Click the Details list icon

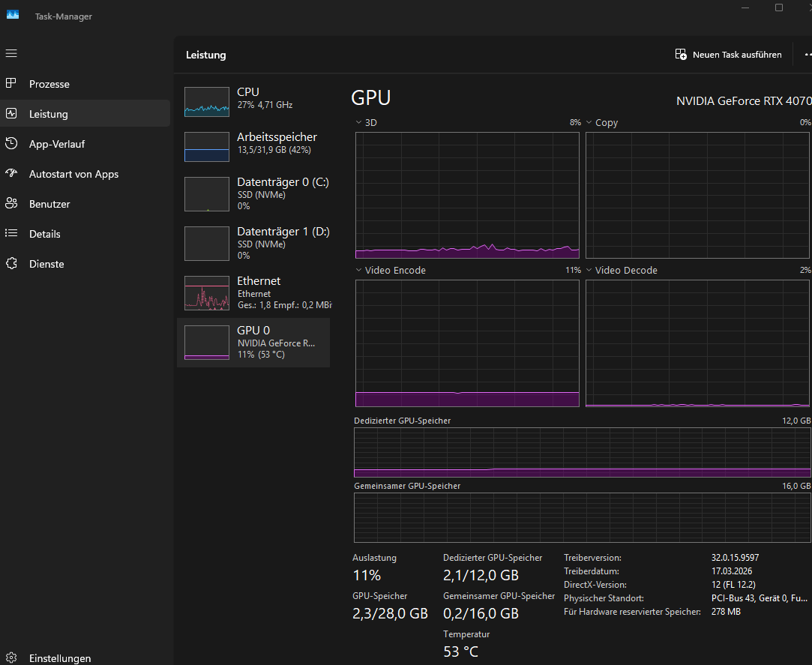(x=11, y=233)
